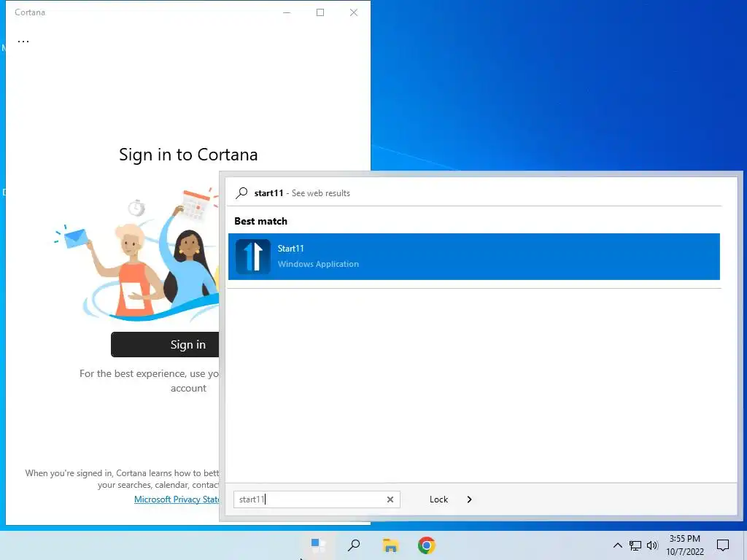This screenshot has height=560, width=747.
Task: Maximize the Cortana window
Action: tap(320, 12)
